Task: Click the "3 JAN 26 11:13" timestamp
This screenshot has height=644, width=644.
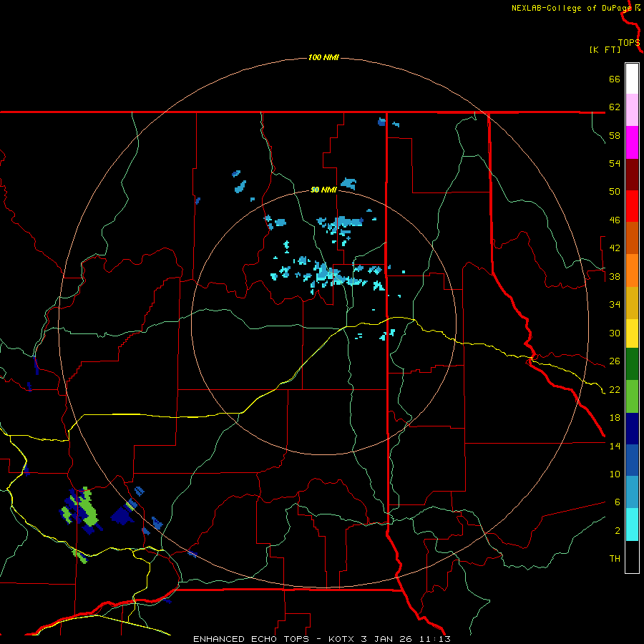Action: point(406,639)
